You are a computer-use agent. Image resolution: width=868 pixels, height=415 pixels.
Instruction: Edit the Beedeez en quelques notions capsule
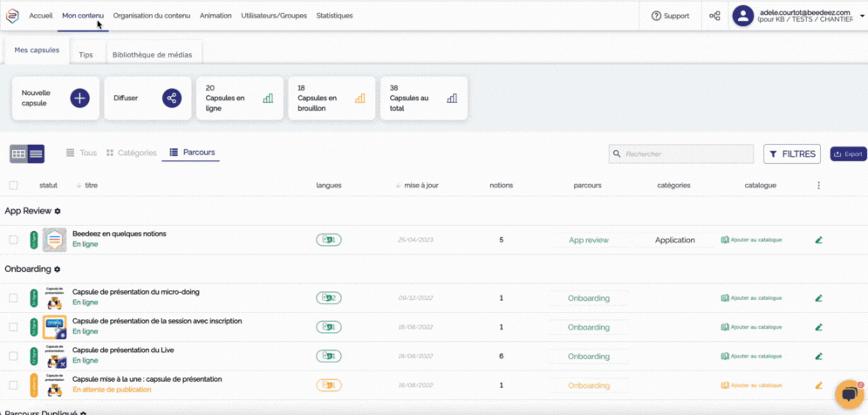[x=818, y=240]
